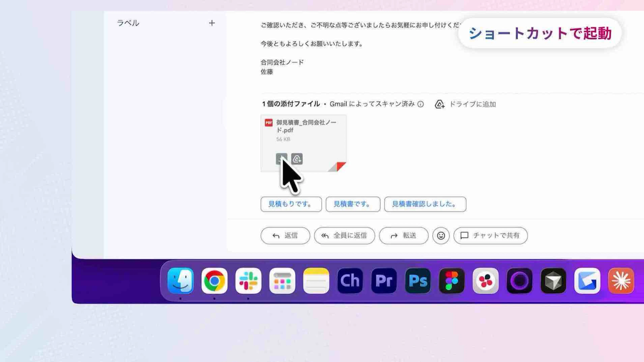Open Figma from the dock
Image resolution: width=644 pixels, height=362 pixels.
[451, 281]
